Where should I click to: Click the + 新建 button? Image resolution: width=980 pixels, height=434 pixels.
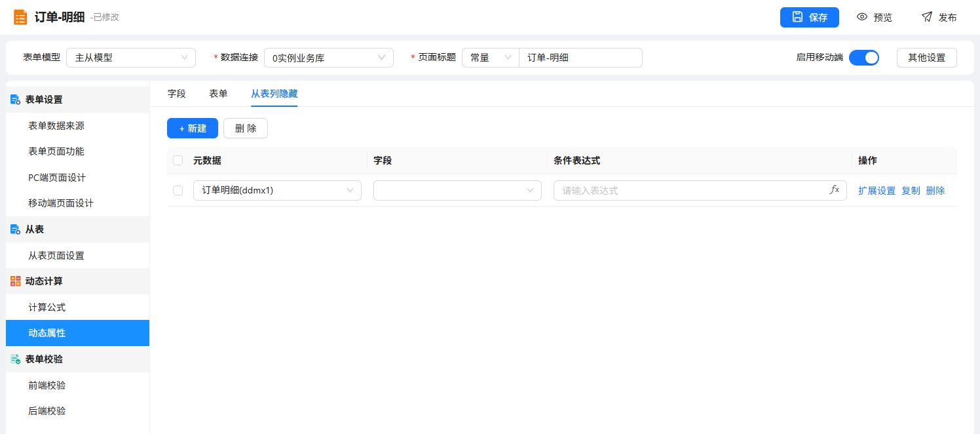(193, 128)
